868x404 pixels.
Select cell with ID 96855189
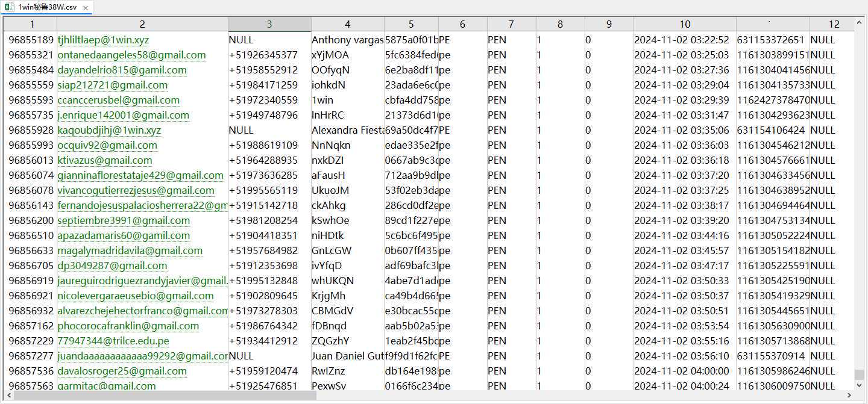tap(31, 40)
